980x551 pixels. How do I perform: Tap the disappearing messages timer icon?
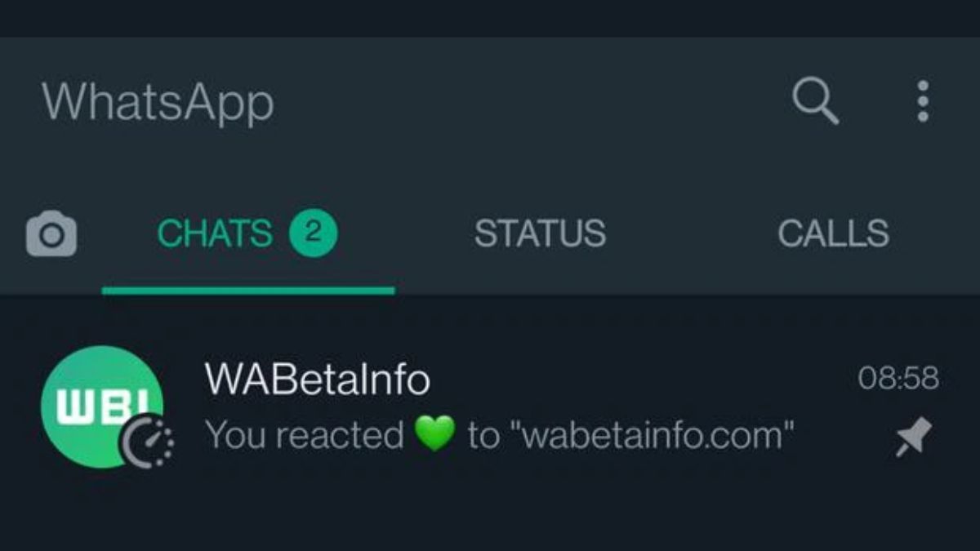coord(148,443)
